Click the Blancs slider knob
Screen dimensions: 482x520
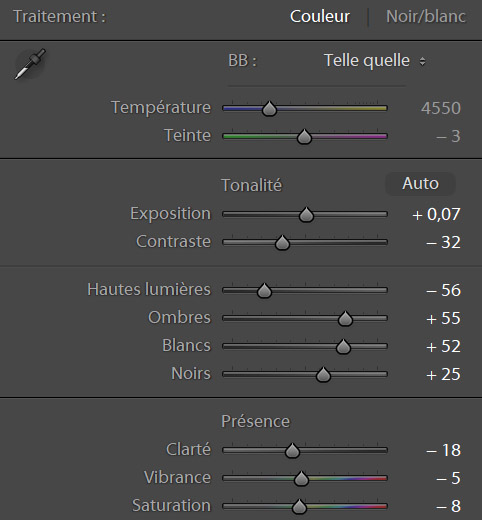tap(343, 347)
